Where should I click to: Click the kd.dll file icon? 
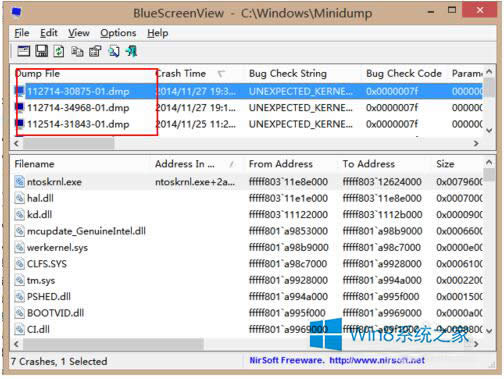pos(20,214)
